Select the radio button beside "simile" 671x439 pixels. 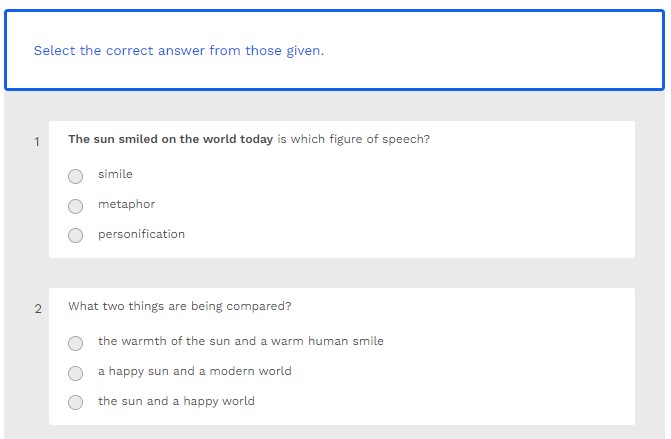click(76, 176)
